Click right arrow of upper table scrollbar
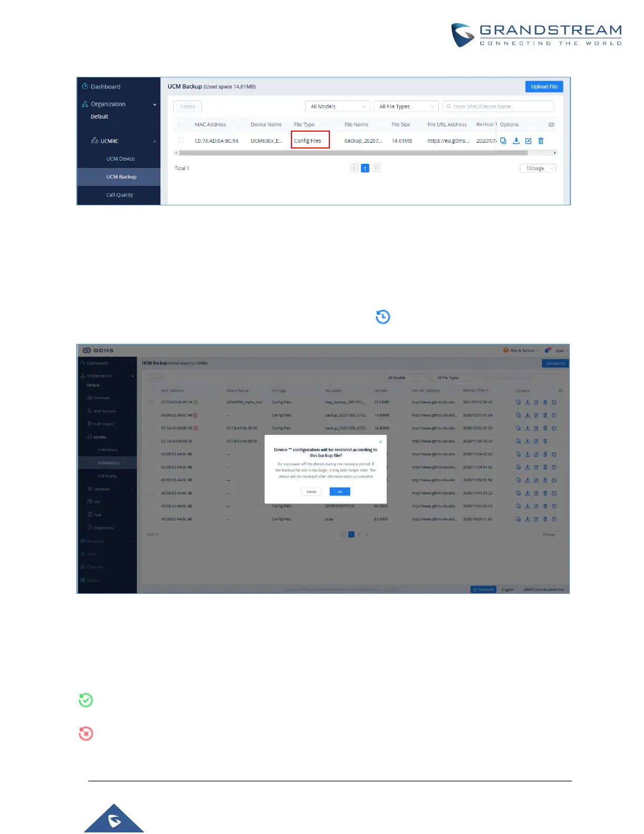 tap(555, 153)
